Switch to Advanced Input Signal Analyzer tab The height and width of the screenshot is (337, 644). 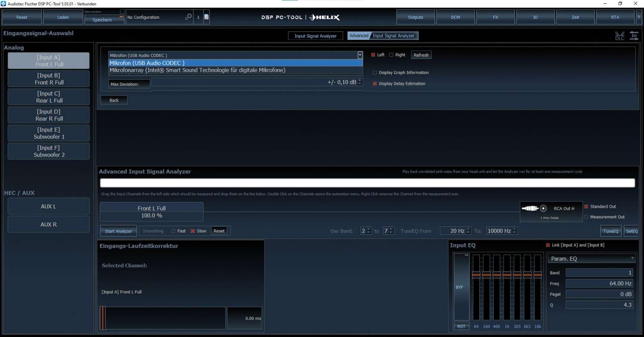pos(383,36)
